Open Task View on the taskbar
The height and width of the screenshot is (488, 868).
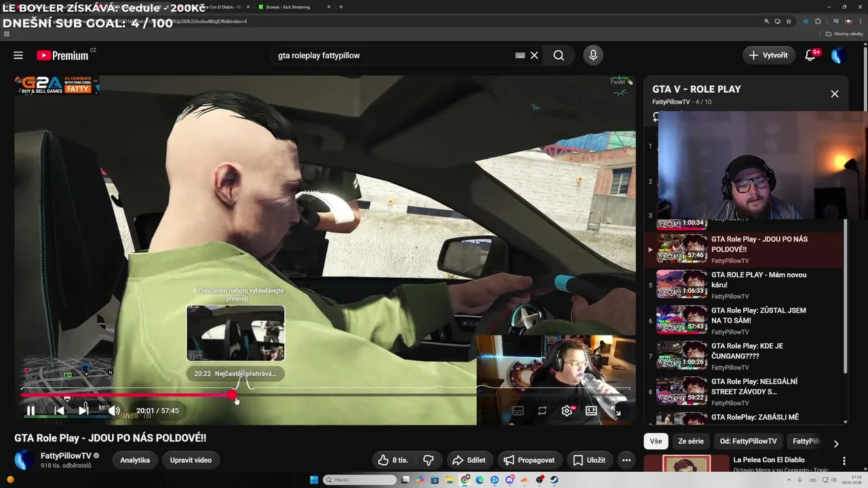point(406,480)
